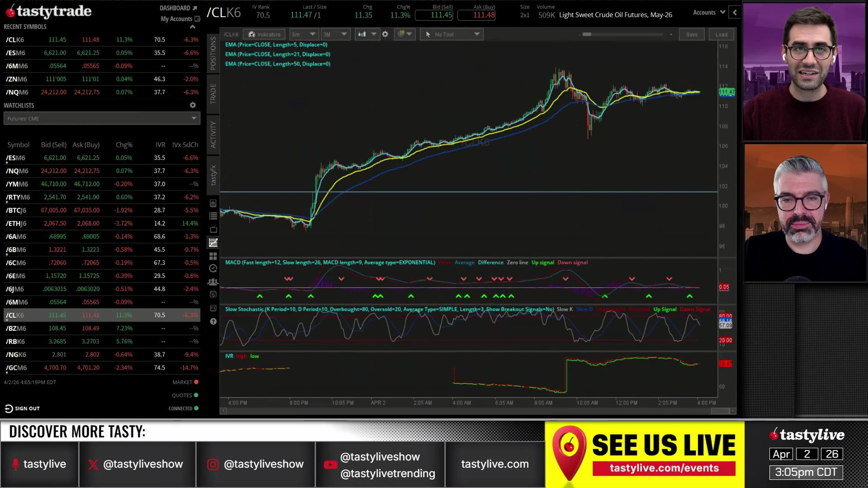Open watchlists settings gear
This screenshot has height=488, width=868.
tap(193, 105)
